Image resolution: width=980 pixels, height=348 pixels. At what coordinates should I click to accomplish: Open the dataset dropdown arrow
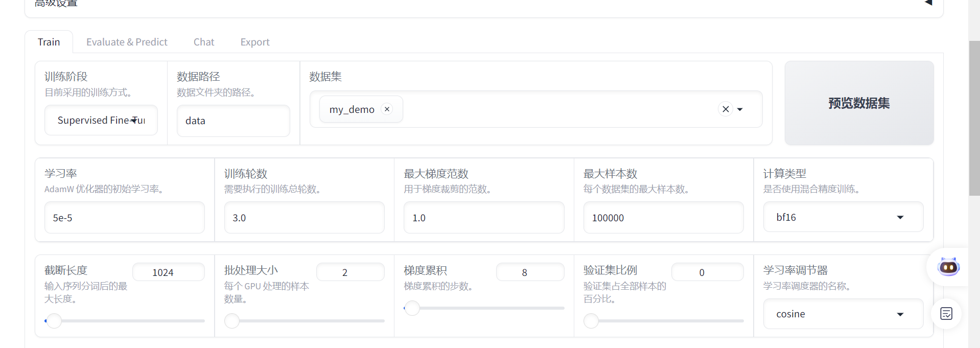click(x=740, y=109)
